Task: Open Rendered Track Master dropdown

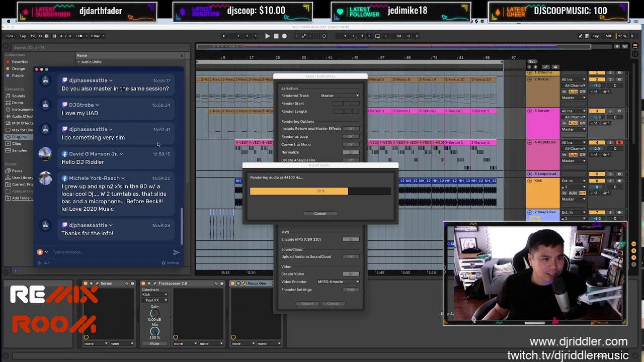Action: [340, 96]
